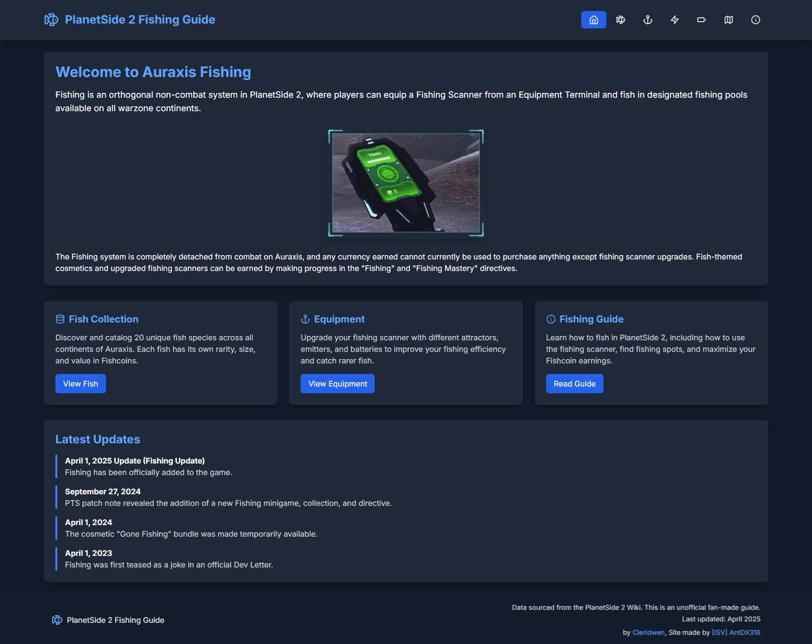Screen dimensions: 812x644
Task: Open the Cleridwen link in footer
Action: click(x=648, y=632)
